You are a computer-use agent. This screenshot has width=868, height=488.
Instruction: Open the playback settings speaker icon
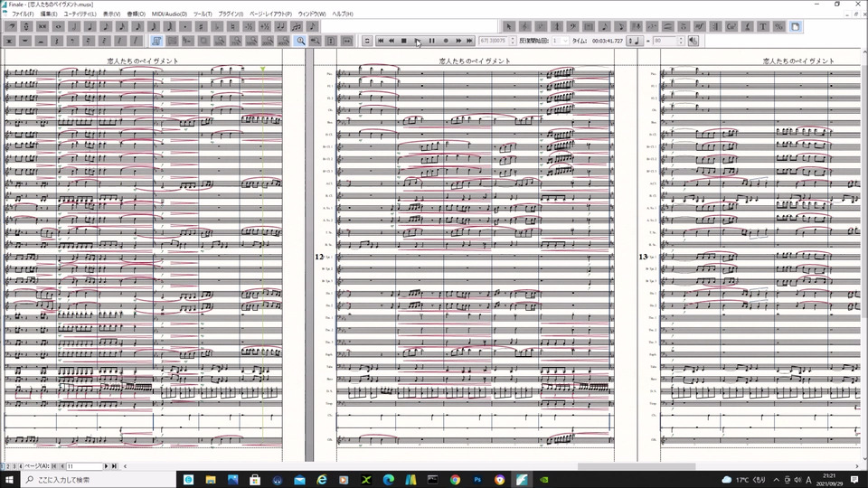pyautogui.click(x=693, y=41)
